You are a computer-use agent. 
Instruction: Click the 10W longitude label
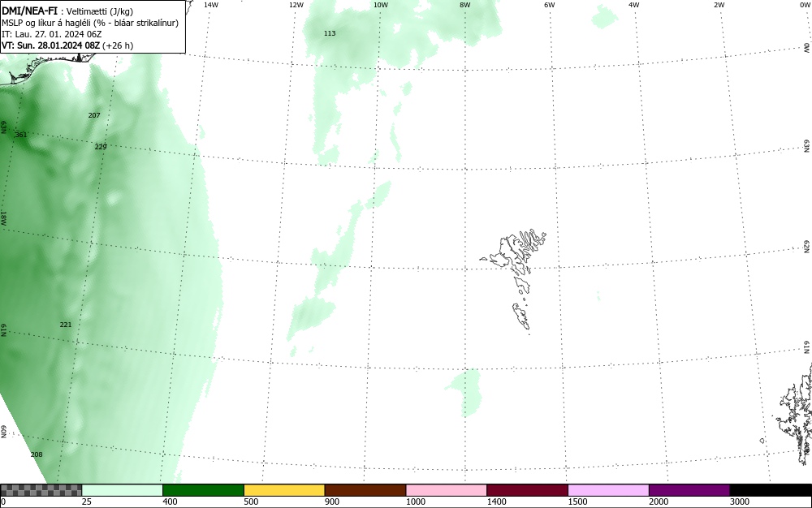(x=381, y=5)
